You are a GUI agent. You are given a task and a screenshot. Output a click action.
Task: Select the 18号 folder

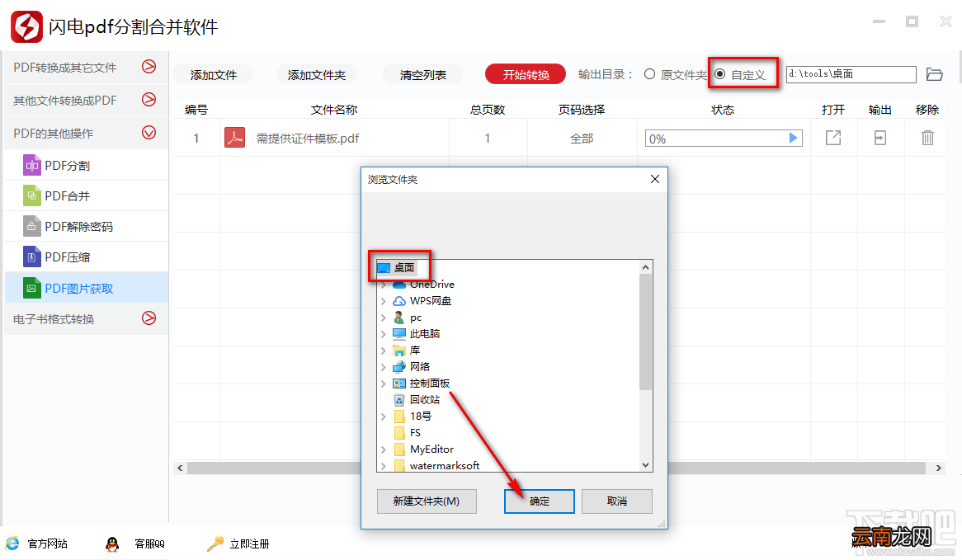420,416
